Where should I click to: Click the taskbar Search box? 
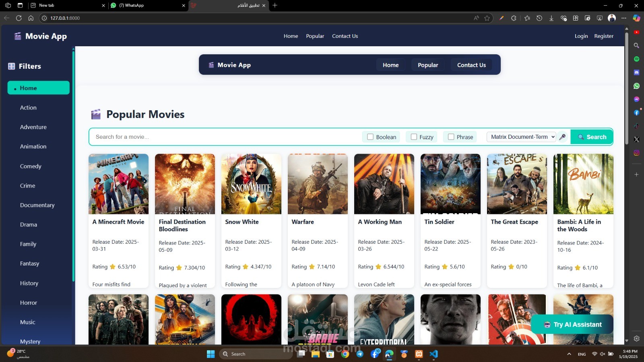[256, 354]
